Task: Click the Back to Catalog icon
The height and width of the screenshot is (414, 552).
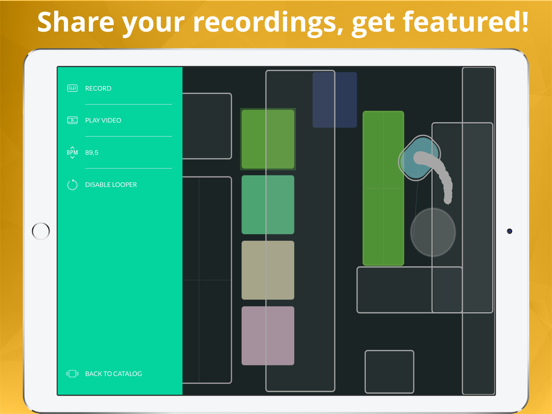Action: click(72, 374)
